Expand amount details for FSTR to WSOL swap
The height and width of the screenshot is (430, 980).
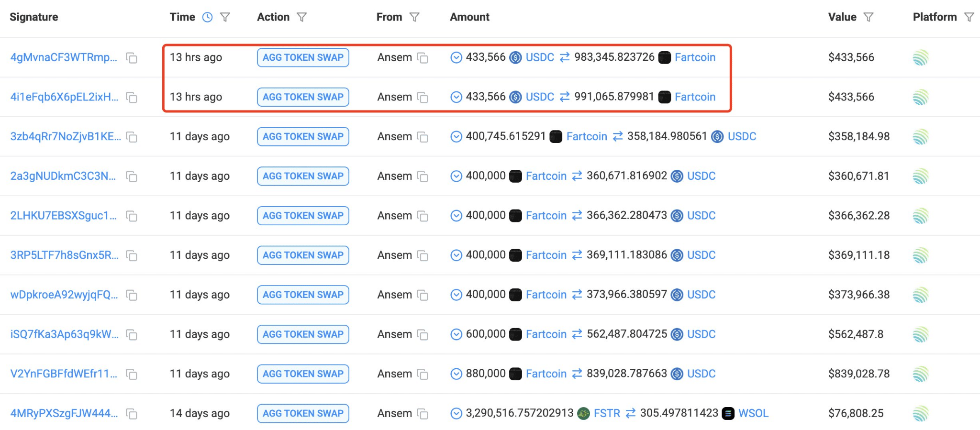[x=457, y=413]
